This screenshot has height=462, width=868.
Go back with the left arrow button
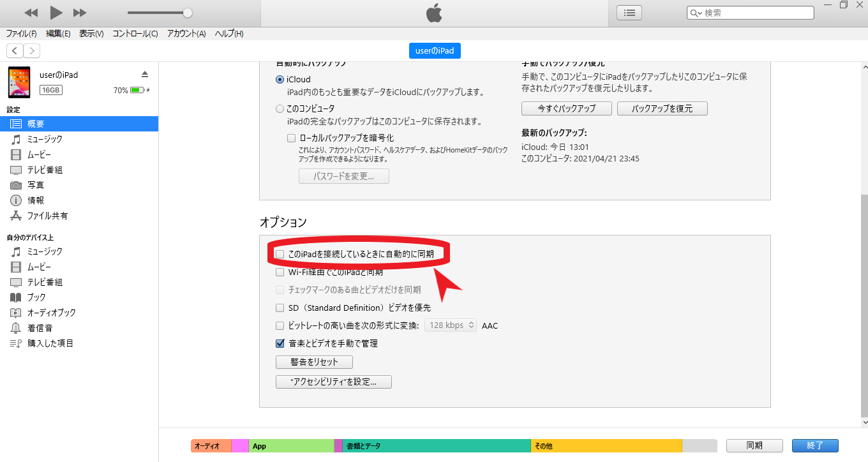15,50
